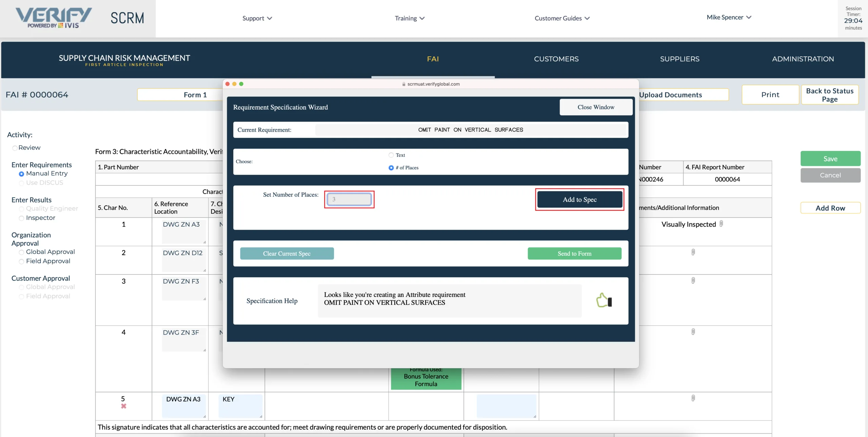Click the Add to Spec button
Image resolution: width=868 pixels, height=437 pixels.
pos(580,199)
